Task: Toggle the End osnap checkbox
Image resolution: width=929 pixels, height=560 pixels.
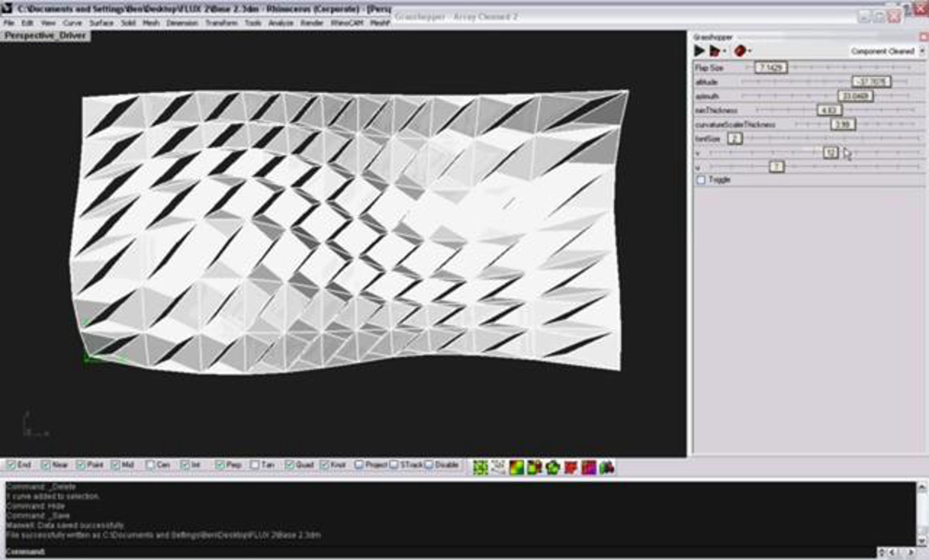Action: click(11, 465)
